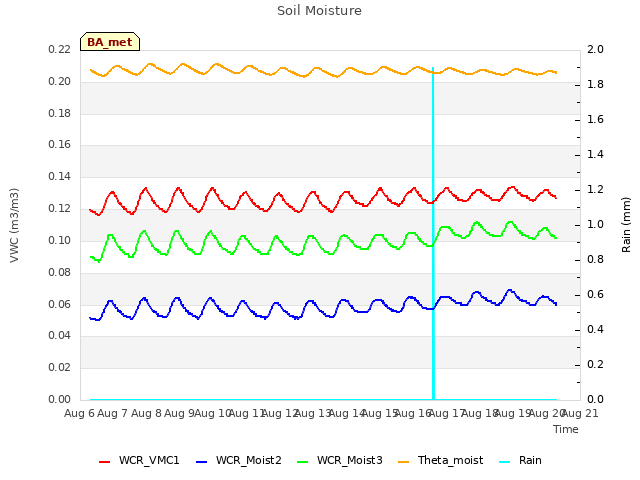Click the 1.8 right axis value
The image size is (640, 480).
pyautogui.click(x=595, y=84)
